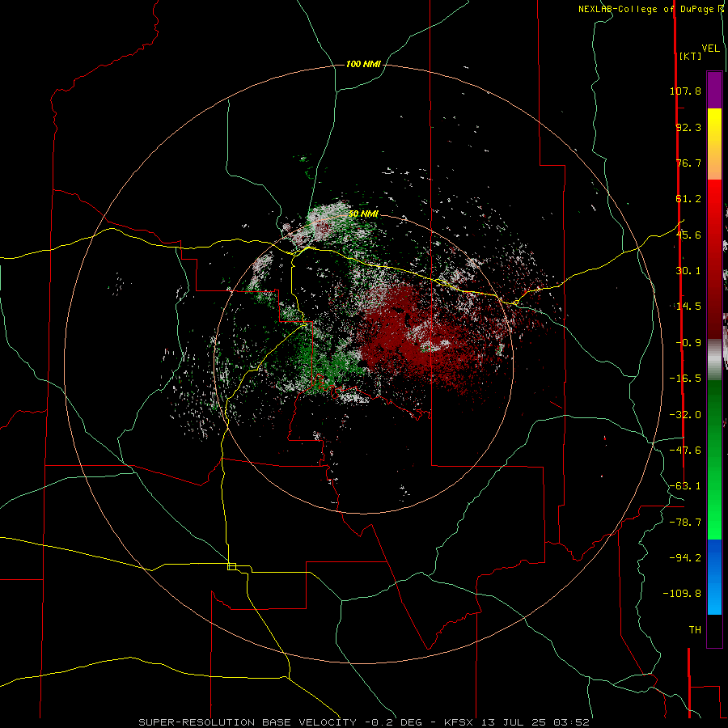Click the 45.6 velocity scale value

pyautogui.click(x=688, y=235)
